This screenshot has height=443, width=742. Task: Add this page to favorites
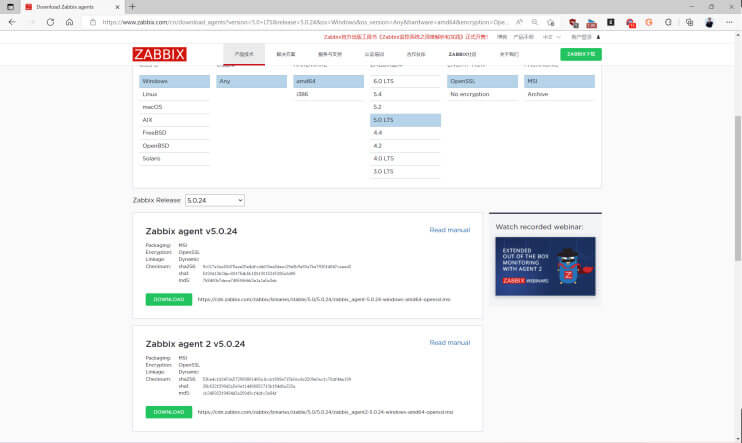(550, 22)
